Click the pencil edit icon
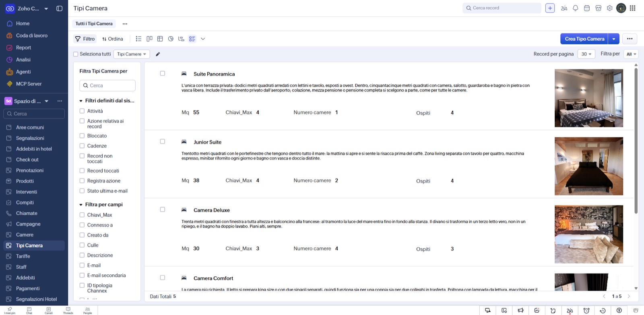644x315 pixels. click(x=158, y=54)
